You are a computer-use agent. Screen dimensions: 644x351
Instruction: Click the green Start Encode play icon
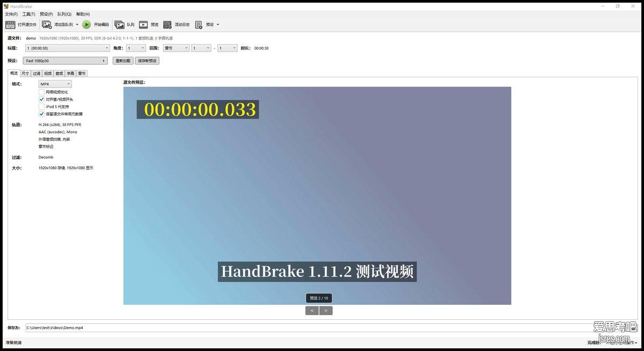(x=86, y=25)
